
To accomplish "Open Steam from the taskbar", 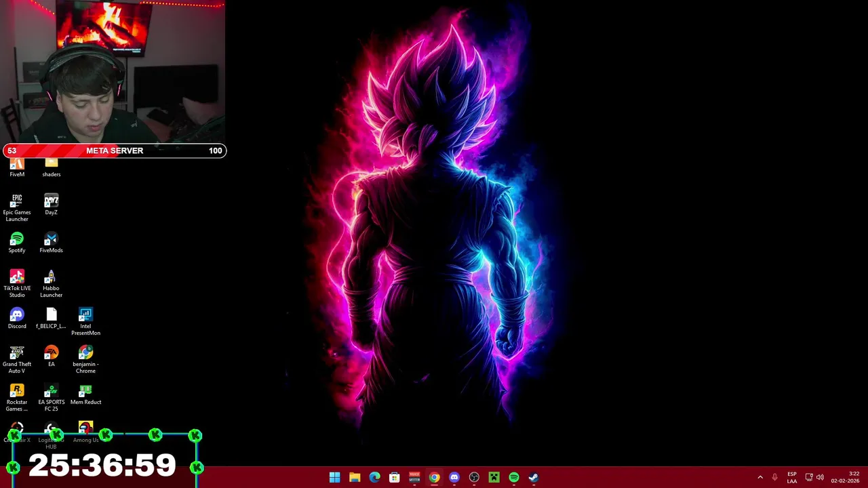I will [x=534, y=477].
